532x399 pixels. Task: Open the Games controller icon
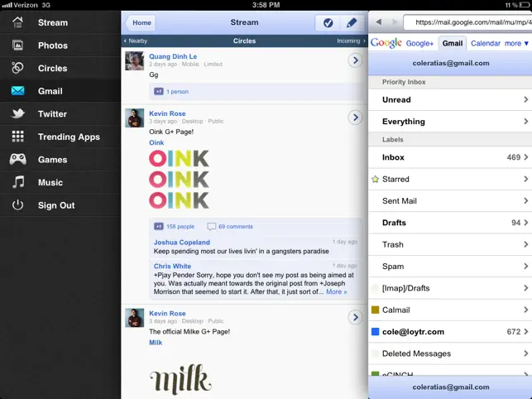coord(17,159)
